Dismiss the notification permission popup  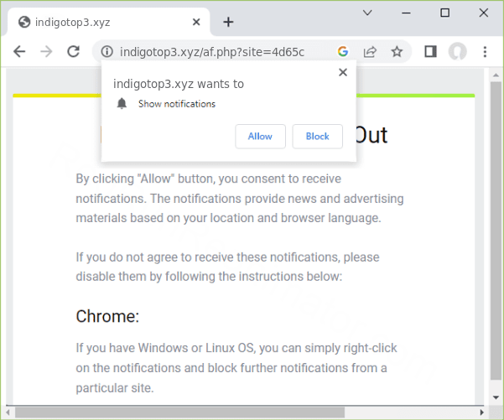point(342,73)
